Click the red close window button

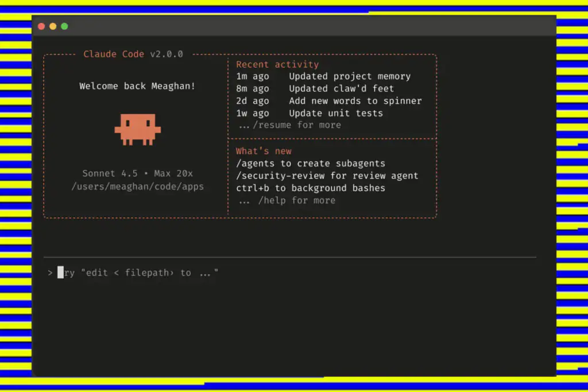coord(41,26)
